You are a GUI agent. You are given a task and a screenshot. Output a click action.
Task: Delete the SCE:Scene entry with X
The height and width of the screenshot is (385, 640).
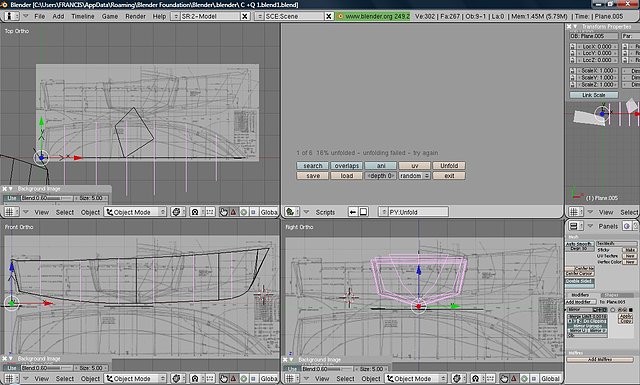pos(329,16)
